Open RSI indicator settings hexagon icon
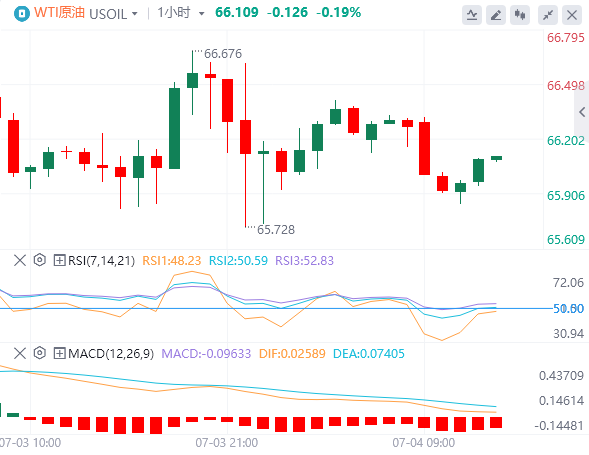The height and width of the screenshot is (455, 589). (x=39, y=260)
